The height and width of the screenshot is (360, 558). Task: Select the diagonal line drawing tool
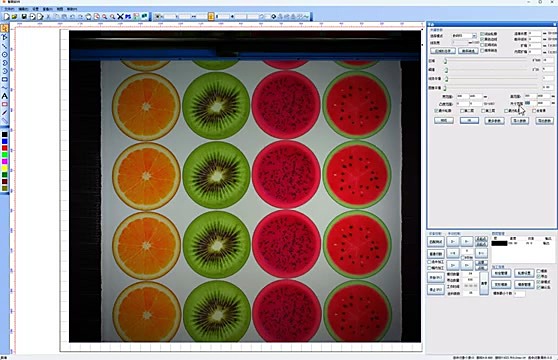[4, 46]
